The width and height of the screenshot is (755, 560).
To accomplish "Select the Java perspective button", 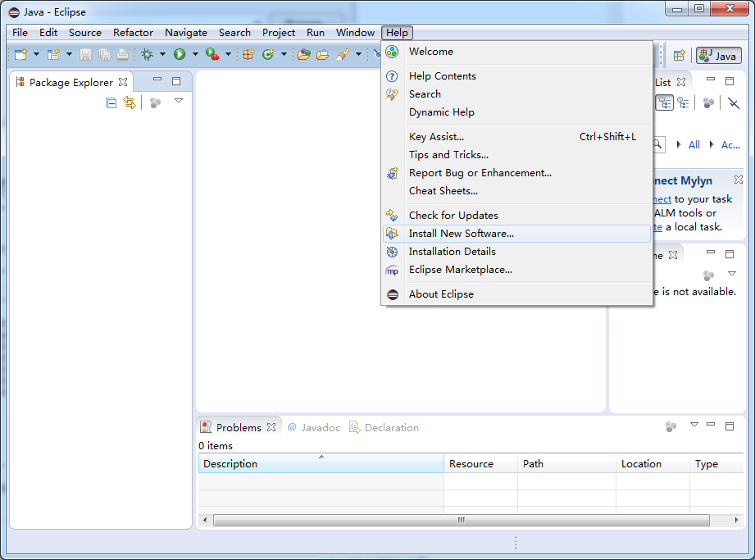I will pos(718,56).
